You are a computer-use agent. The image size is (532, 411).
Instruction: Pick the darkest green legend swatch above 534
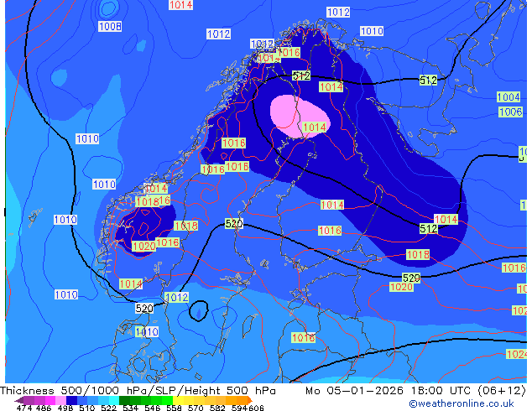(124, 400)
